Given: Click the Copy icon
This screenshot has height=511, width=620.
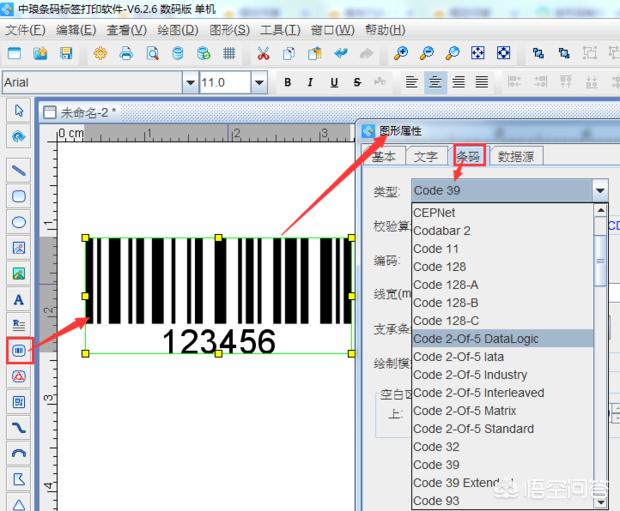Looking at the screenshot, I should (289, 53).
